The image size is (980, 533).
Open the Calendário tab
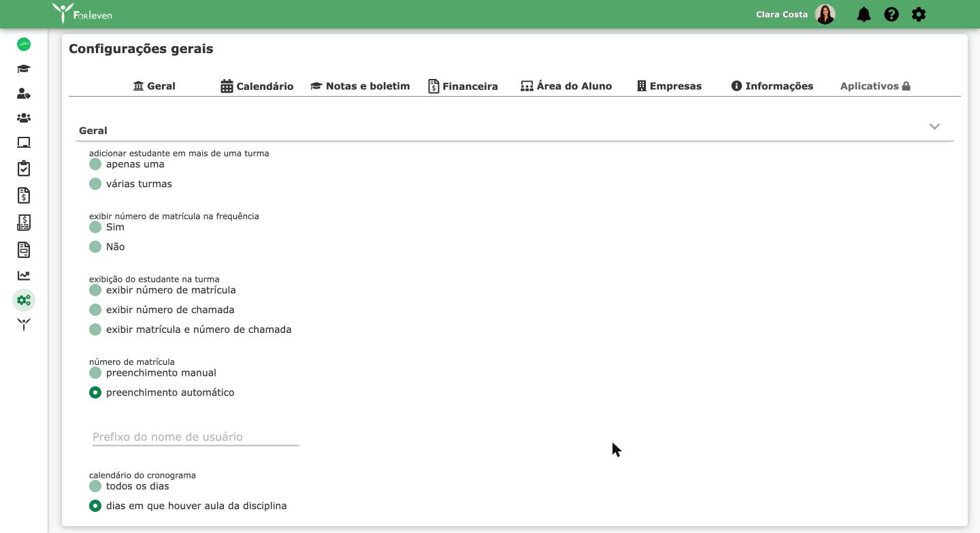[257, 86]
